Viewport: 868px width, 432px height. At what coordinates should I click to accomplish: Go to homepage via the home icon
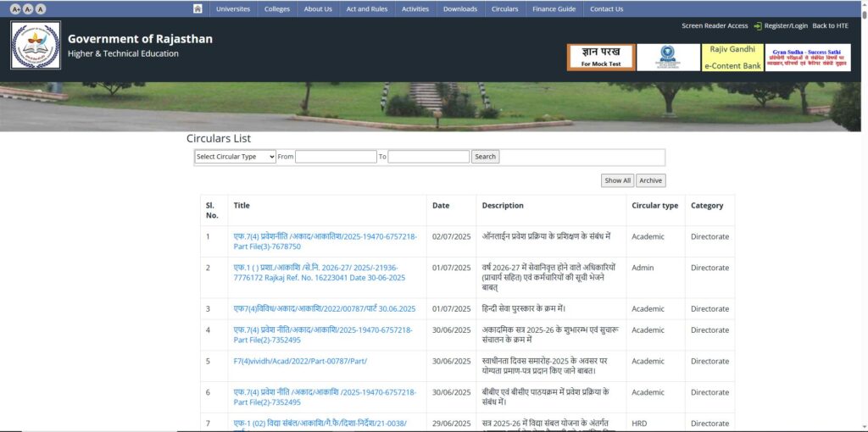point(198,8)
